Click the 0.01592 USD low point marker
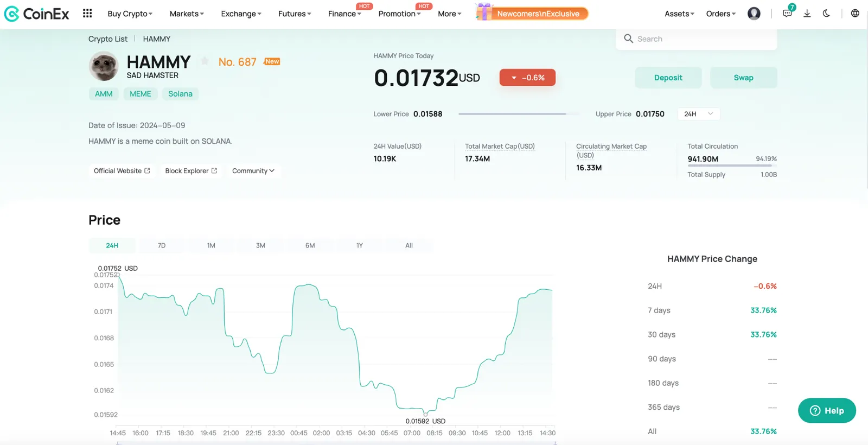Image resolution: width=868 pixels, height=445 pixels. (425, 415)
